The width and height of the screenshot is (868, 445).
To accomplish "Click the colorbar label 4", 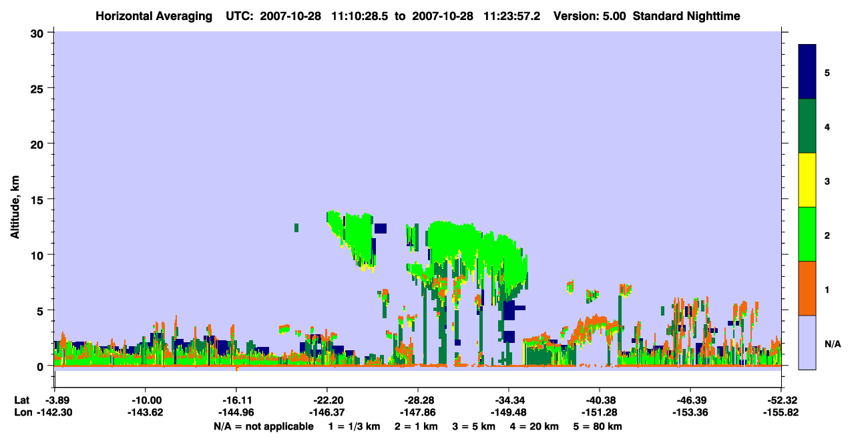I will pos(827,127).
